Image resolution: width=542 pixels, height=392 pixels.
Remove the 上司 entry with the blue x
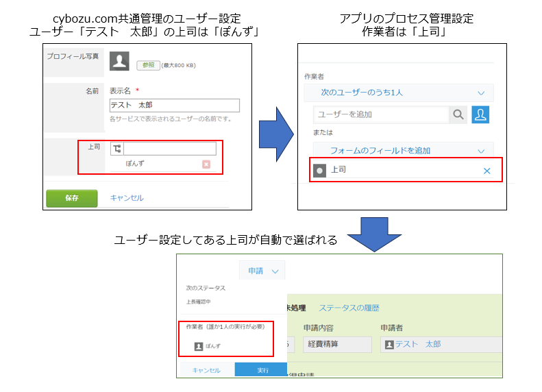point(486,171)
